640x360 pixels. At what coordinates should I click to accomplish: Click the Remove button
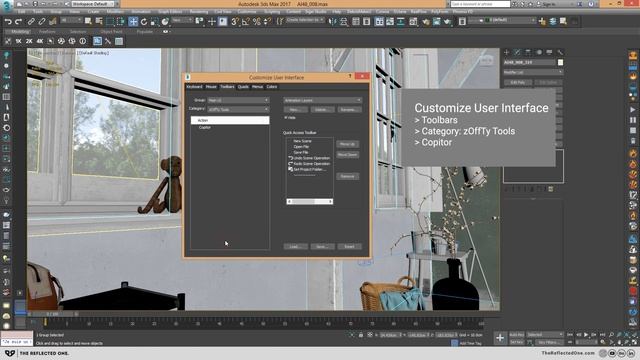point(347,176)
